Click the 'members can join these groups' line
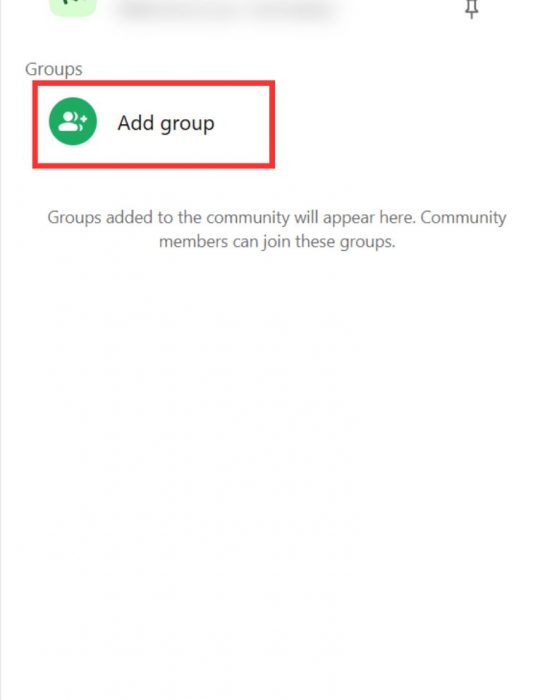Screen dimensions: 550x700 (277, 242)
